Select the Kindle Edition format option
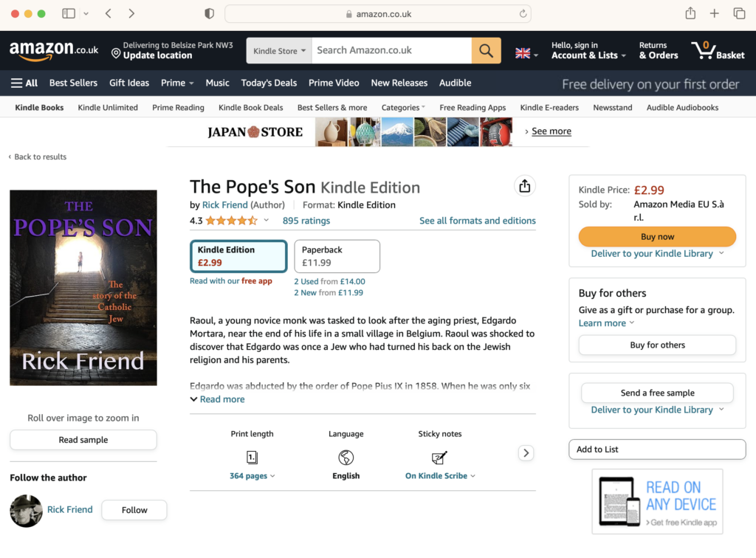The height and width of the screenshot is (558, 756). coord(238,256)
